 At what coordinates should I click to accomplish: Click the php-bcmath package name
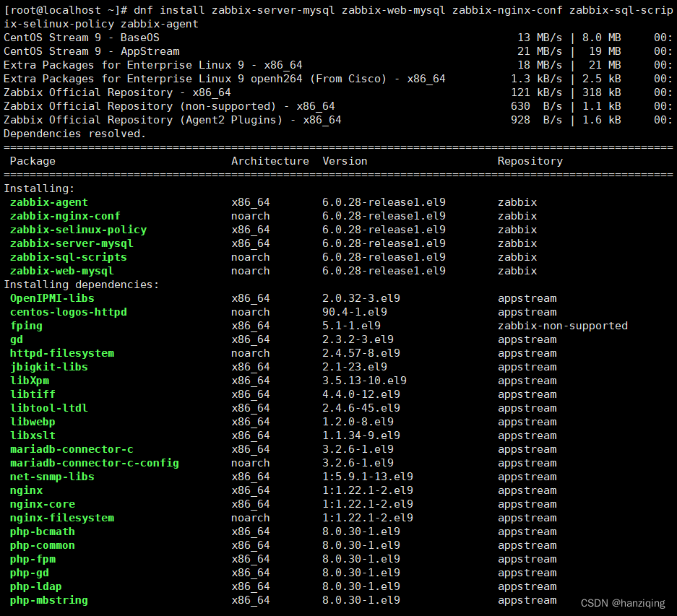43,532
